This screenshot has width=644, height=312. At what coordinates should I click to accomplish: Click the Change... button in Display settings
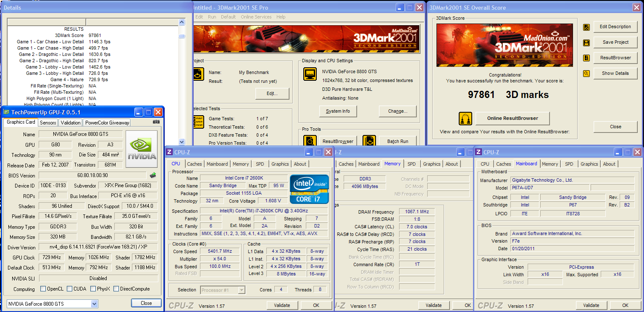pyautogui.click(x=398, y=111)
